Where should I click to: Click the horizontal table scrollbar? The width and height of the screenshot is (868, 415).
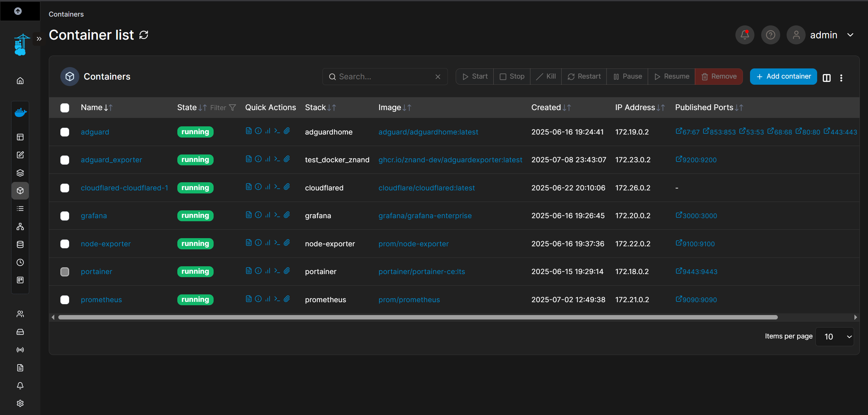(x=418, y=317)
